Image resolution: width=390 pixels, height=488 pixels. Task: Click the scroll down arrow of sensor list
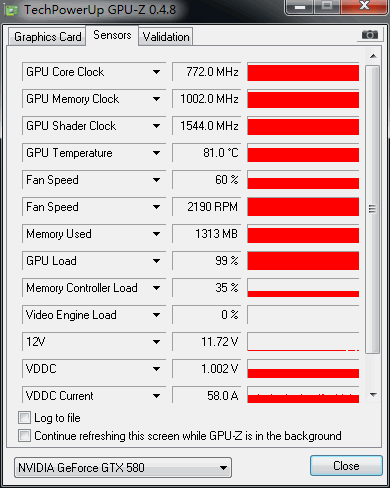point(373,395)
